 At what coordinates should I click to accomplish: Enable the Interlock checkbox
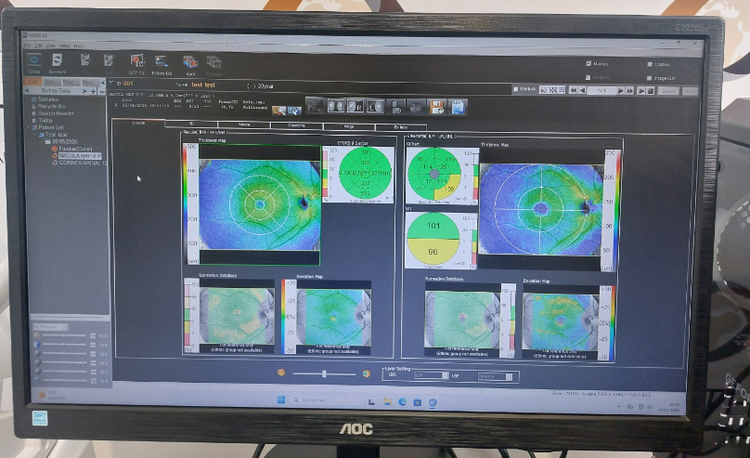(518, 90)
